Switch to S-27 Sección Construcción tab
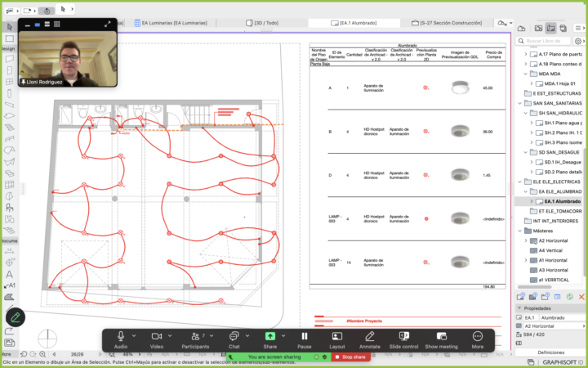The width and height of the screenshot is (588, 368). tap(447, 23)
